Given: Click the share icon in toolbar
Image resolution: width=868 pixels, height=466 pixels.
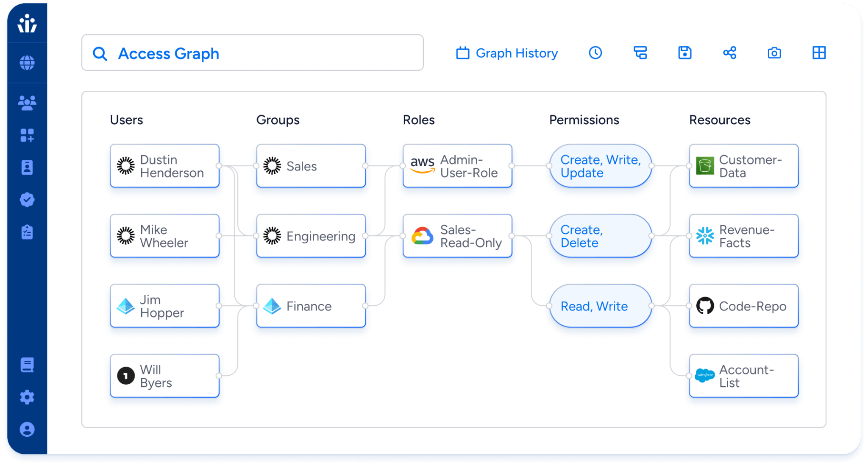Looking at the screenshot, I should [729, 53].
